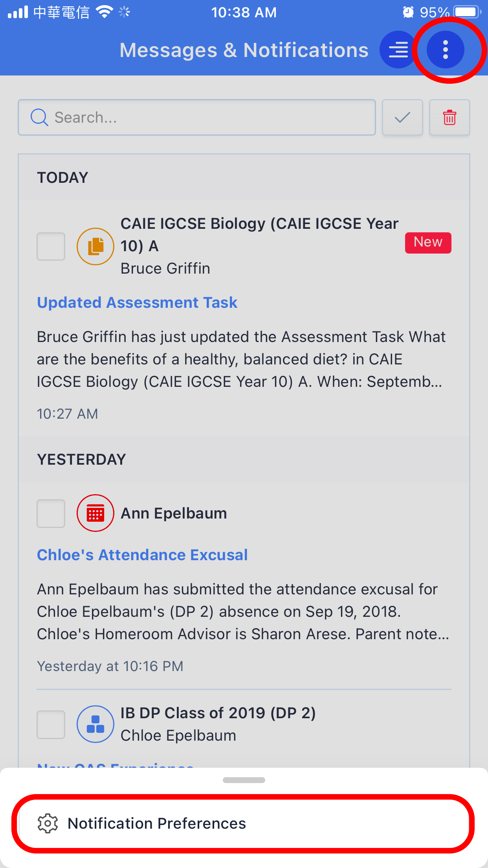The width and height of the screenshot is (488, 868).
Task: Select the Ann Epelbaum message checkbox
Action: pyautogui.click(x=51, y=513)
